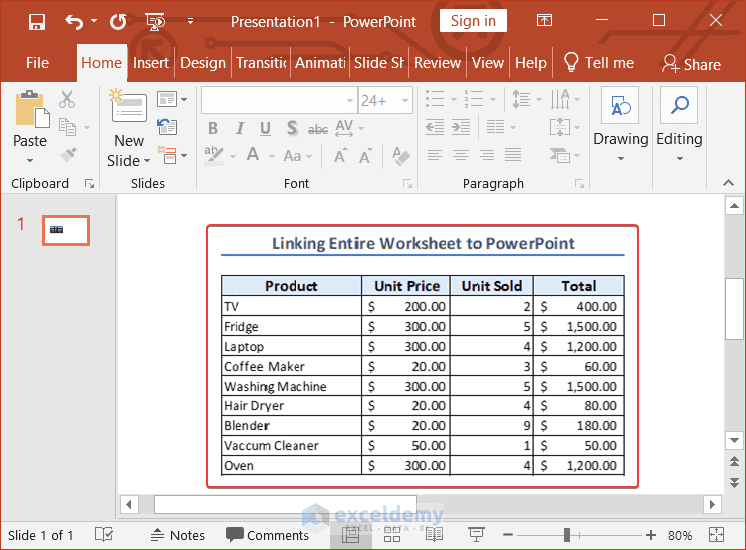The width and height of the screenshot is (746, 550).
Task: Open the Help tab
Action: point(531,63)
